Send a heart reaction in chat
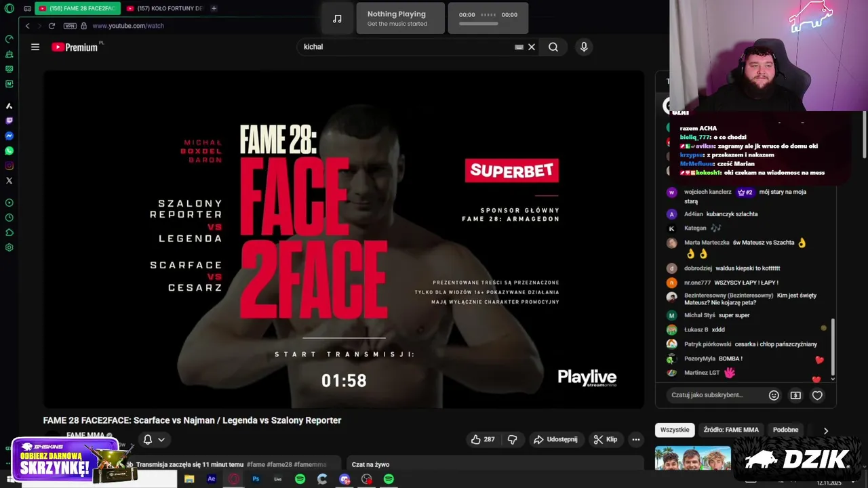 (x=817, y=395)
